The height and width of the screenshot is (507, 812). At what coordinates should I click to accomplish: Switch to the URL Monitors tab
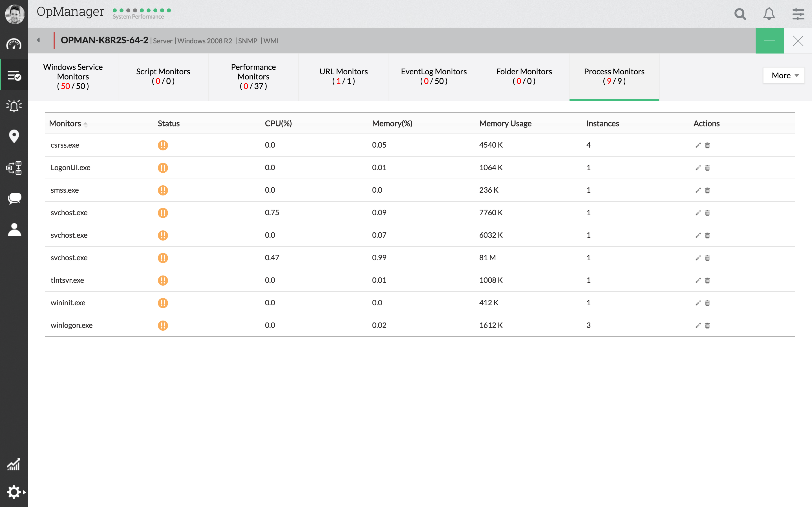pos(343,76)
